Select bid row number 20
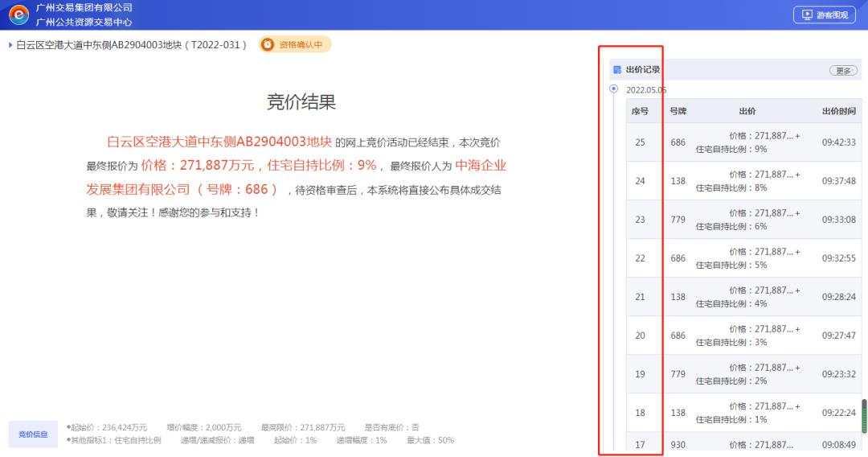868x457 pixels. click(744, 336)
